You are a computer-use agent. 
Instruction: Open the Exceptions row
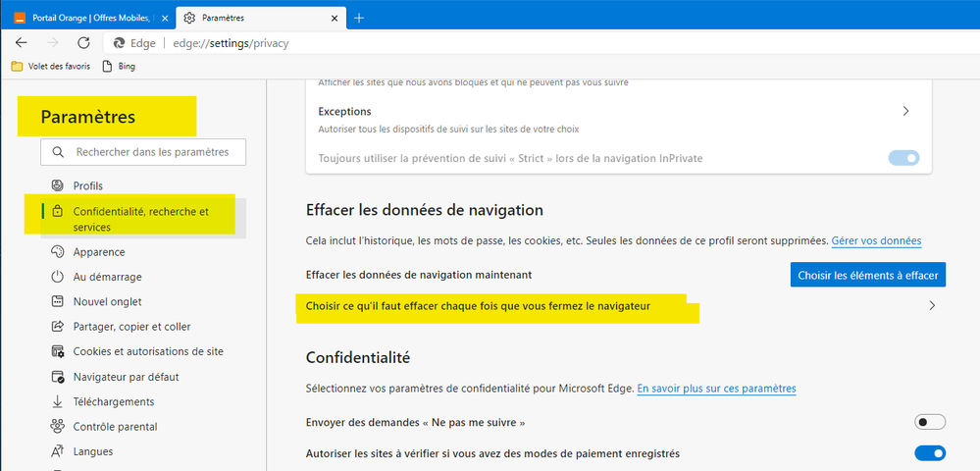click(x=619, y=120)
